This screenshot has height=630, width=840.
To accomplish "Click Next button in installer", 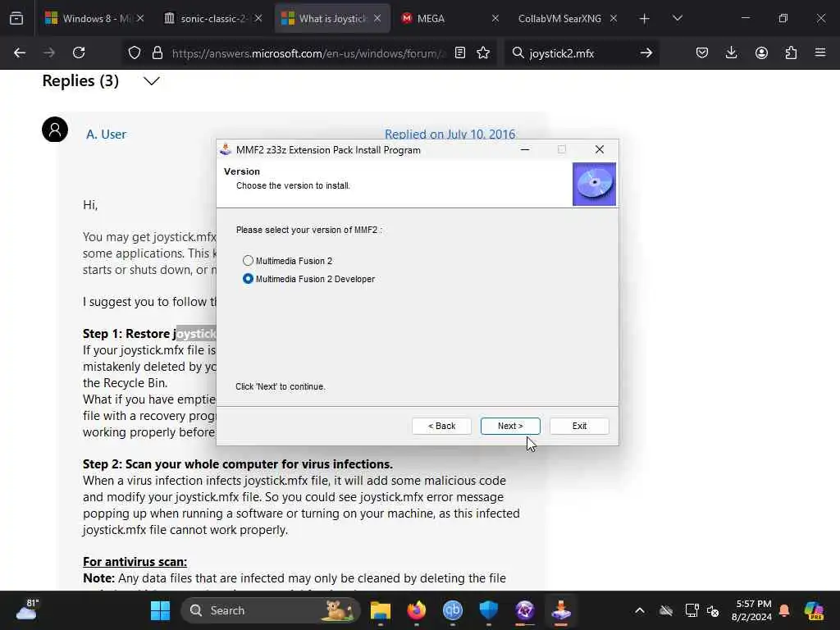I will 510,426.
